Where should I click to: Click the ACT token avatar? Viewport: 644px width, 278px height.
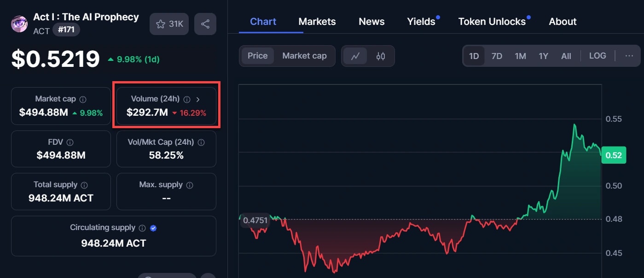pos(19,24)
